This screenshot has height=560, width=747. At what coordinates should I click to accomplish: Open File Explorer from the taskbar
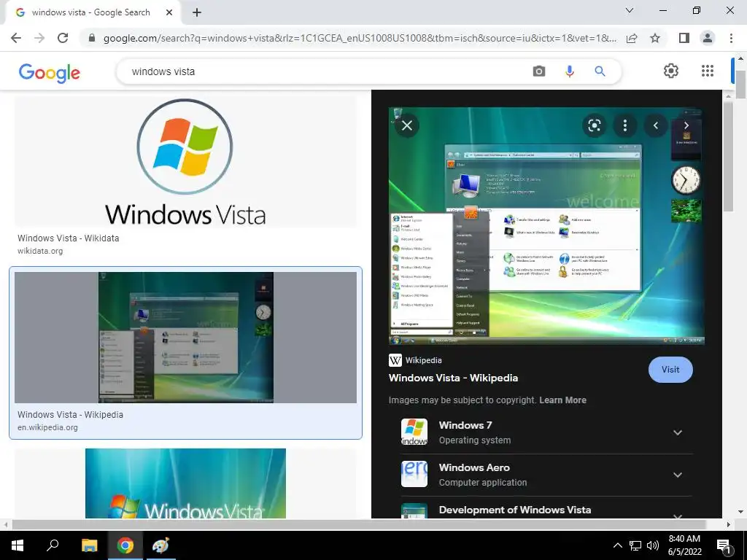click(89, 545)
